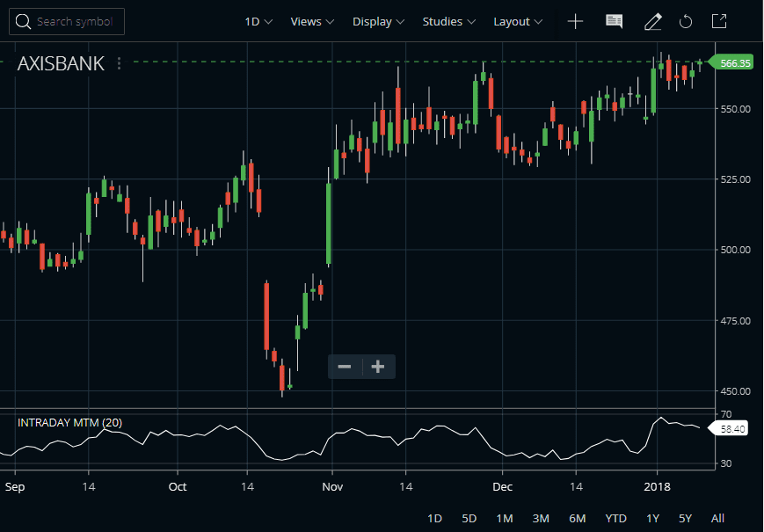Click the 2018 date axis label
The width and height of the screenshot is (764, 532).
(657, 486)
